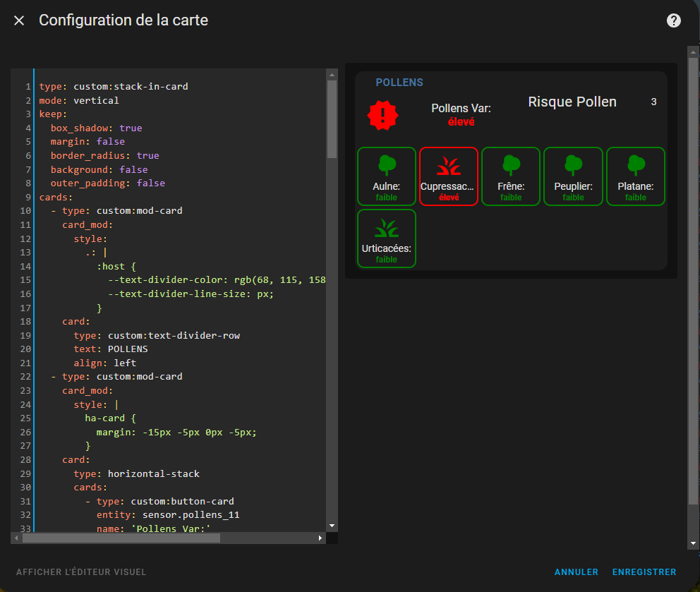
Task: Click the POLLENS divider header in preview
Action: 399,83
